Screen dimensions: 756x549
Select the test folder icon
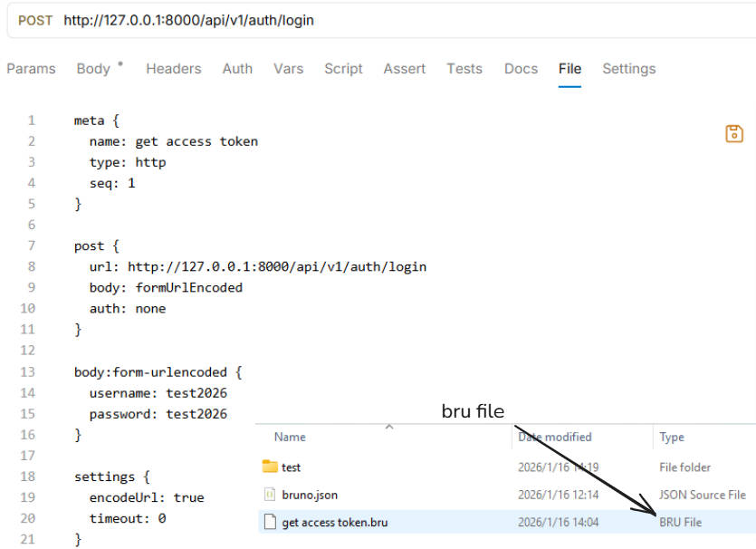click(x=270, y=467)
